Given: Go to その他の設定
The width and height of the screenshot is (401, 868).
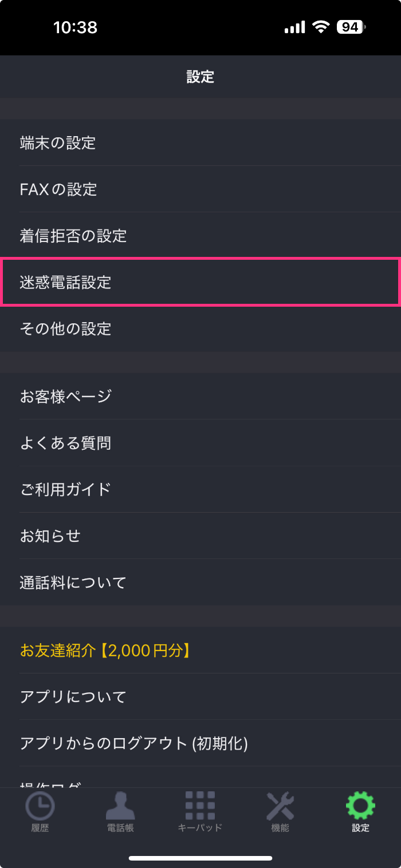Looking at the screenshot, I should [200, 328].
